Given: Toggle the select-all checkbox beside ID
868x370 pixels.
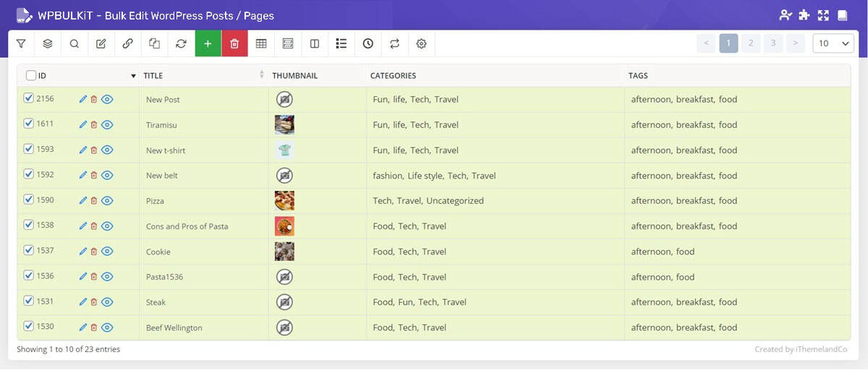Looking at the screenshot, I should click(x=30, y=75).
